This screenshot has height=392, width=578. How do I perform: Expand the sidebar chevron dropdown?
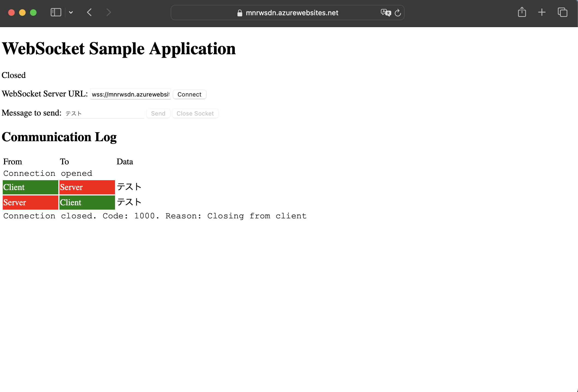click(71, 12)
